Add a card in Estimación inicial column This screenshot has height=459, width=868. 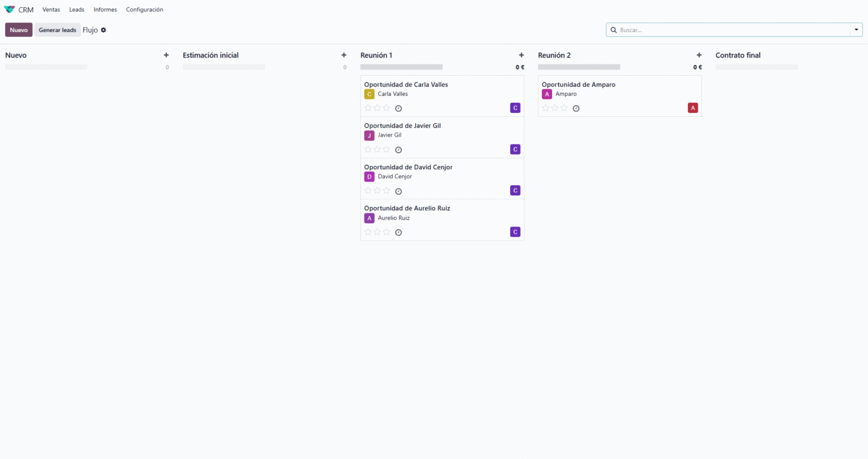point(344,55)
